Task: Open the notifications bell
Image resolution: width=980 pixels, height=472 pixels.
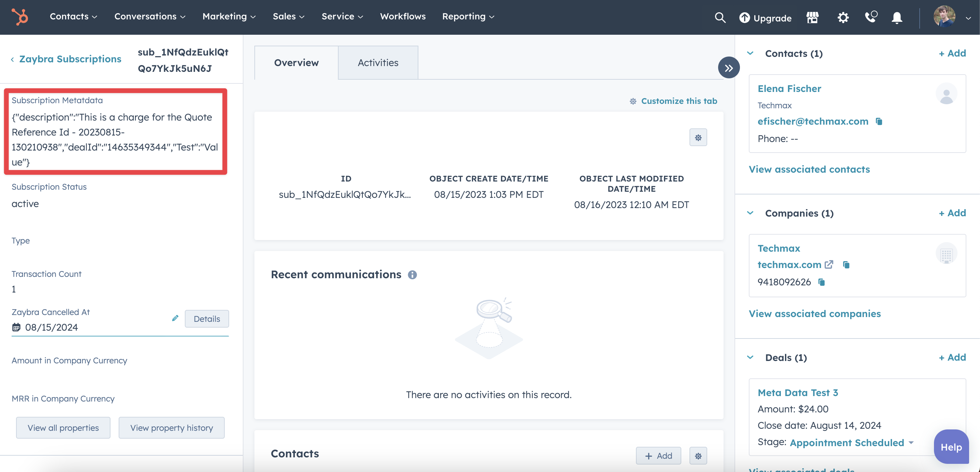Action: (897, 17)
